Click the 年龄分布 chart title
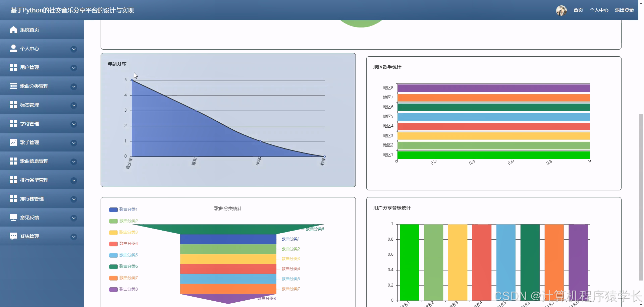644x307 pixels. (x=117, y=64)
